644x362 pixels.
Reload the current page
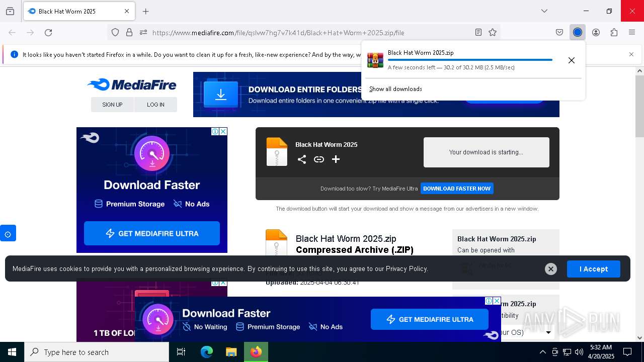(x=48, y=33)
